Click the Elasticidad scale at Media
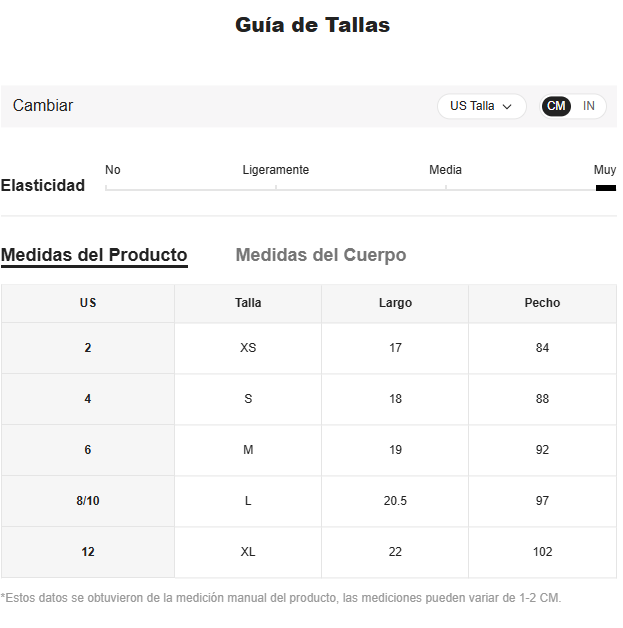Viewport: 623px width, 628px height. pos(446,187)
